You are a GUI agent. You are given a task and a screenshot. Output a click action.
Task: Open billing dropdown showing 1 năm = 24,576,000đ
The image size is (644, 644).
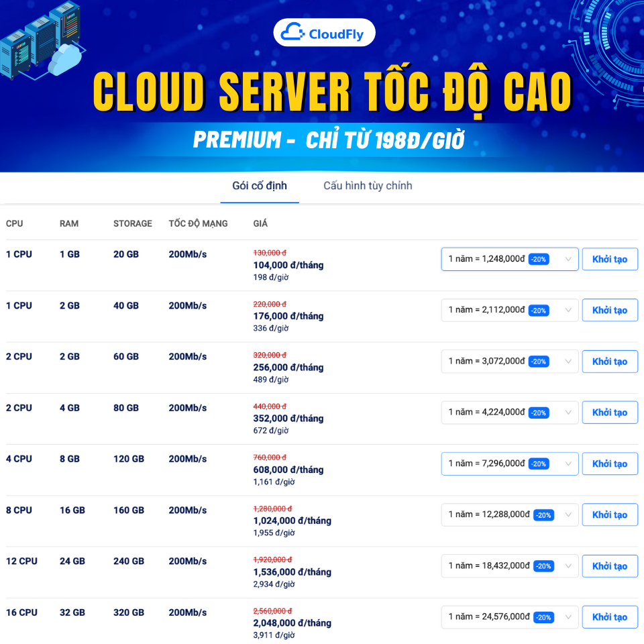[x=510, y=617]
